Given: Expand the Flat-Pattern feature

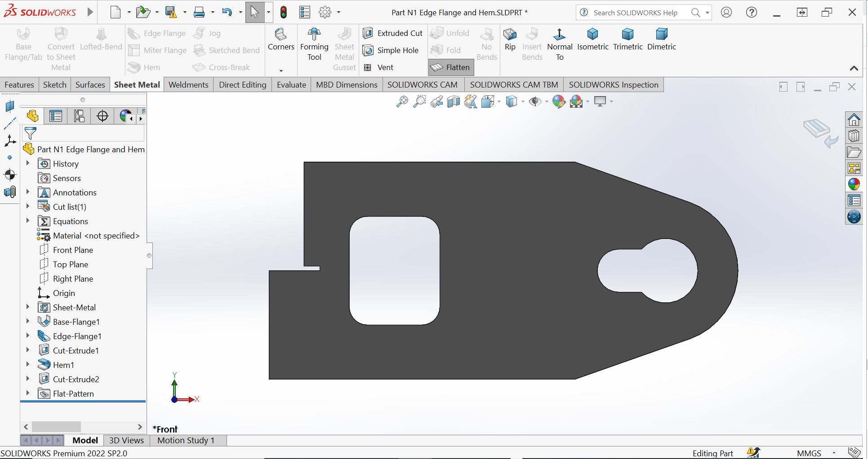Looking at the screenshot, I should [28, 393].
